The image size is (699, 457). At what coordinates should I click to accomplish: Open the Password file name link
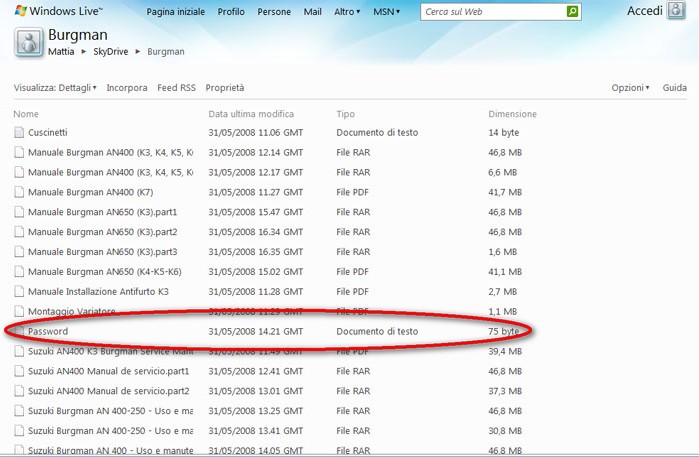[x=48, y=331]
